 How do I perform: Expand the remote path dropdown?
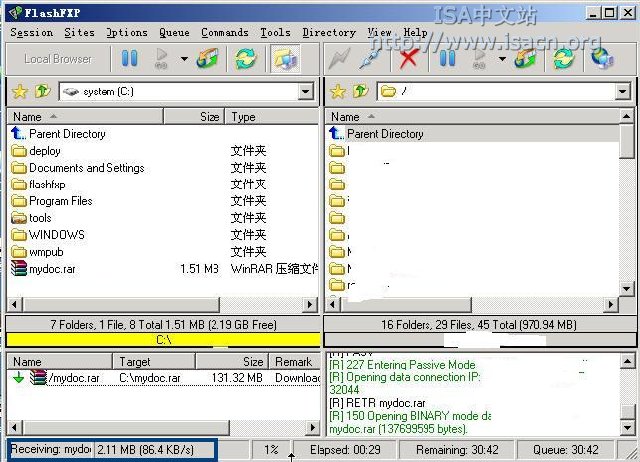(623, 91)
